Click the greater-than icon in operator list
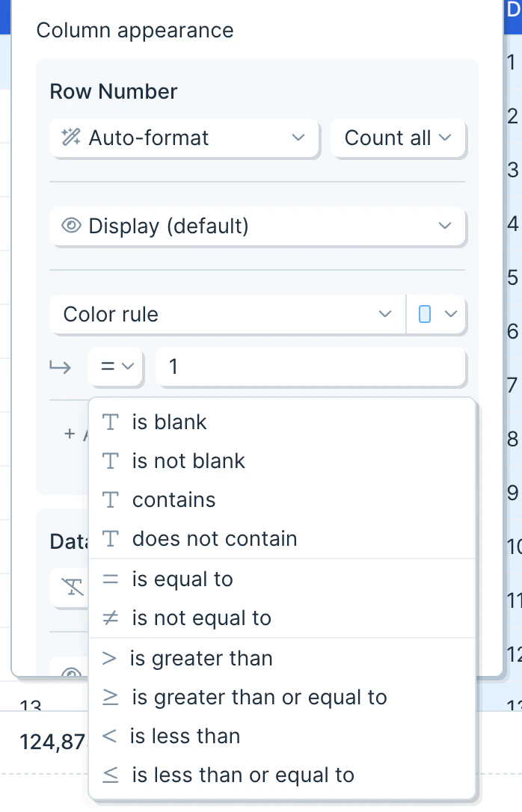Viewport: 522px width, 812px height. pyautogui.click(x=110, y=659)
